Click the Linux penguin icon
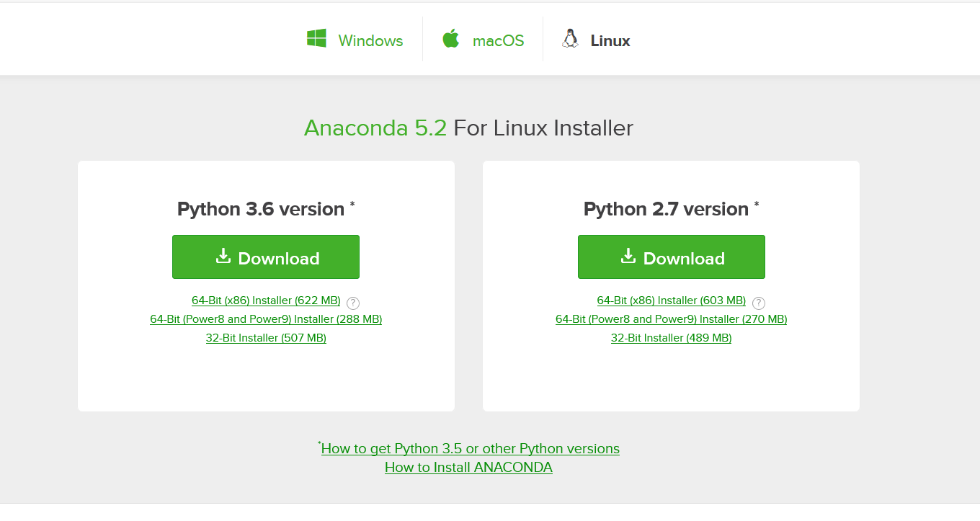Screen dimensions: 980x521 point(570,39)
